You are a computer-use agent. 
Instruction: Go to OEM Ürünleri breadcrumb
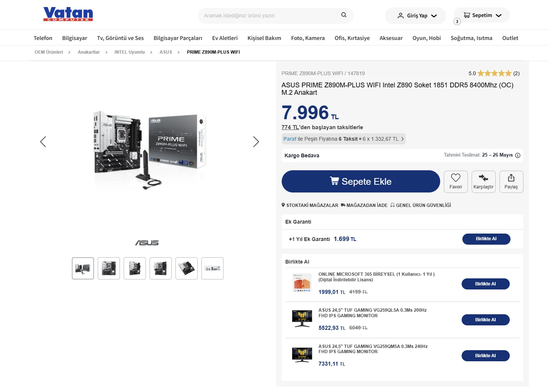pos(49,52)
